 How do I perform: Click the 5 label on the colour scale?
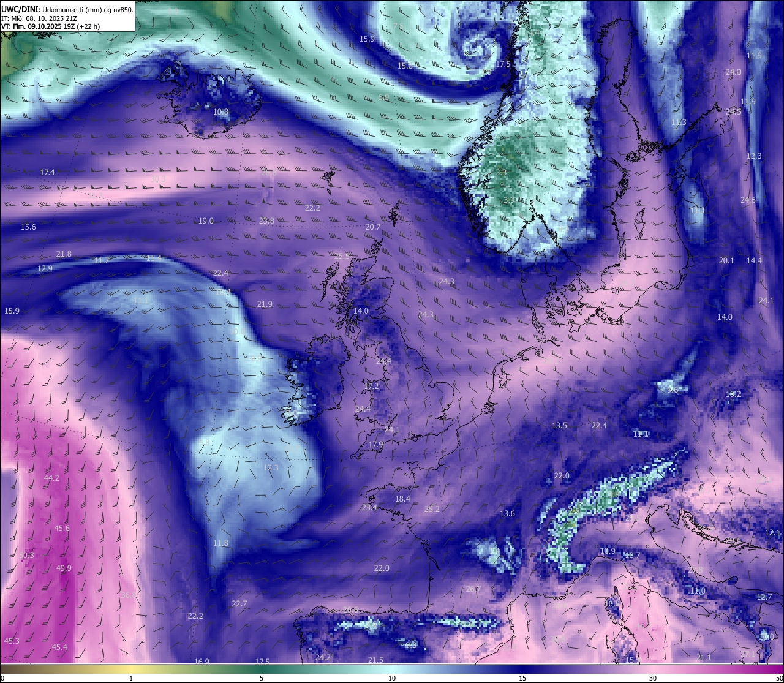(262, 678)
